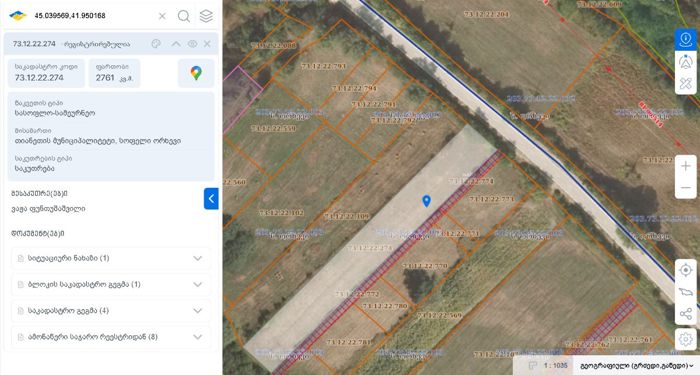Clear the coordinate search field
Screen dimensions: 700x375
(x=162, y=16)
